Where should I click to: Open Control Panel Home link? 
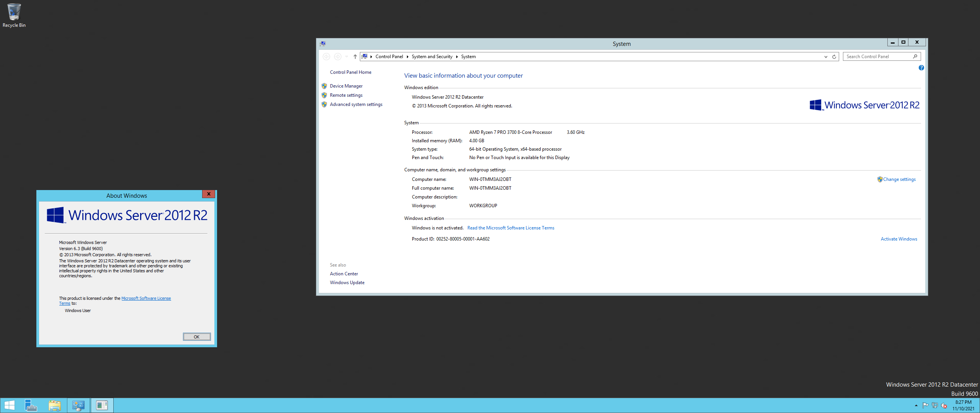coord(350,72)
